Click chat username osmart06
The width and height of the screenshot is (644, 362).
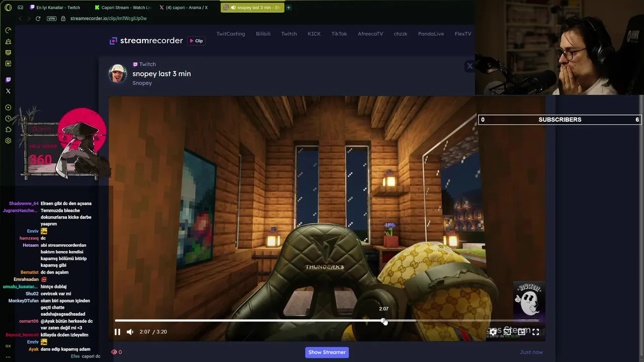pos(29,321)
